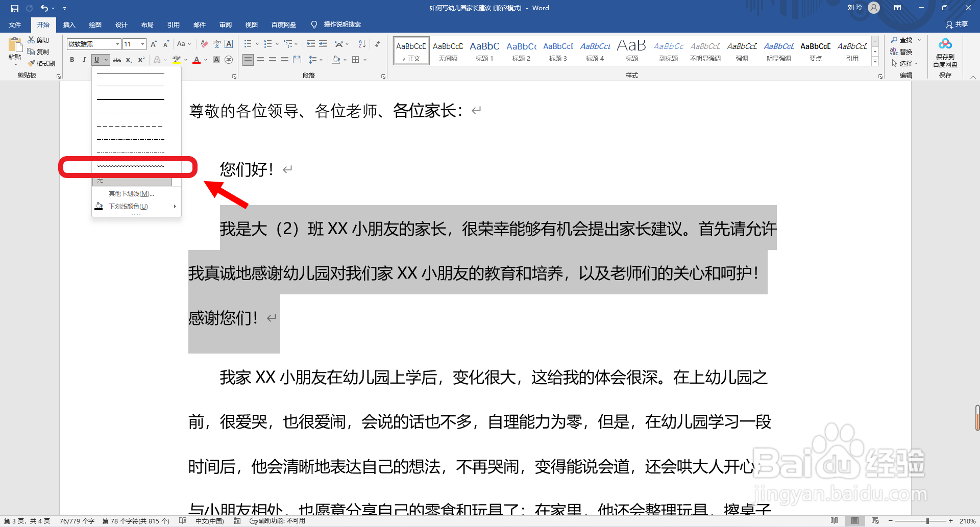Apply strikethrough formatting

click(117, 60)
